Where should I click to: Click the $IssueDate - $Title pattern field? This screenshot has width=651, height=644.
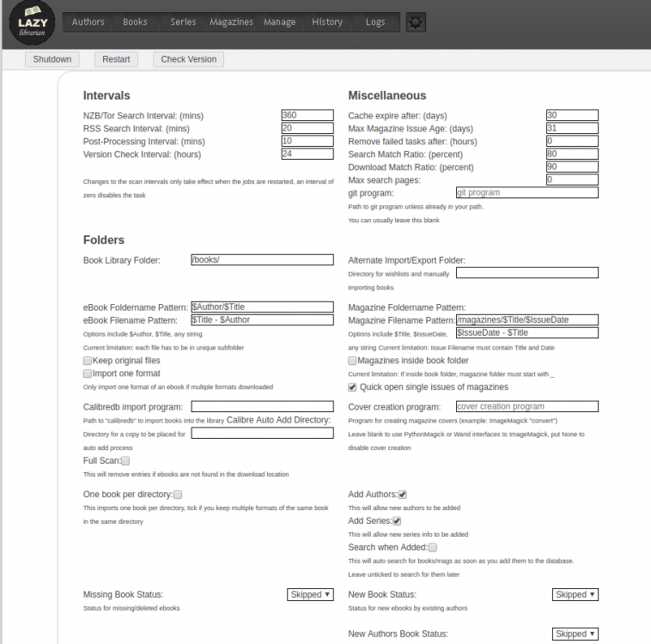[x=527, y=332]
